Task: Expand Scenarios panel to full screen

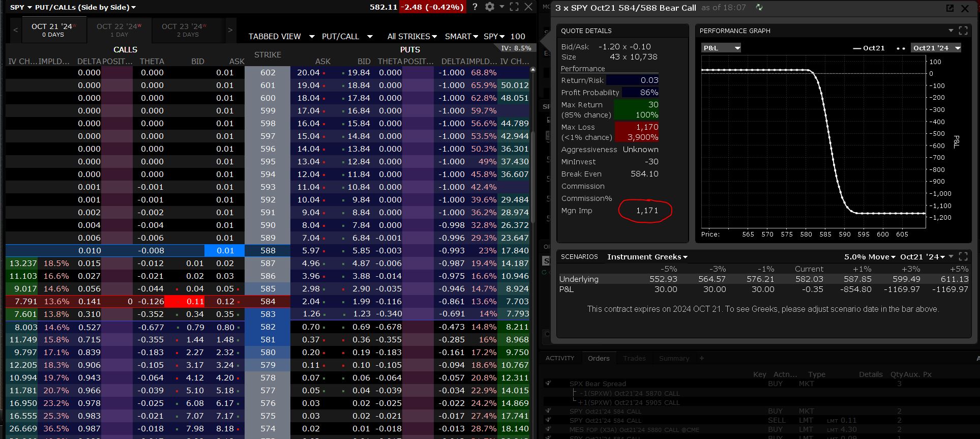Action: [x=963, y=256]
